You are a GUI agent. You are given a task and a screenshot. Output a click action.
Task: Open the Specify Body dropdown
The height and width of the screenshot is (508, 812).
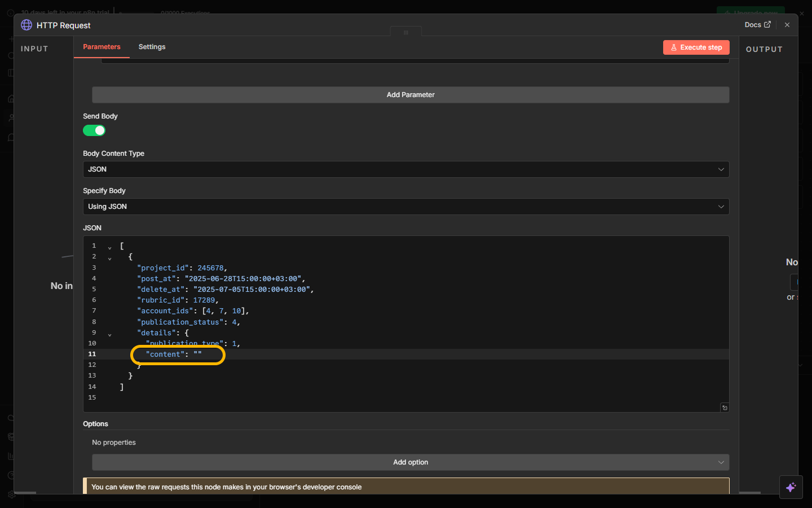pos(405,207)
